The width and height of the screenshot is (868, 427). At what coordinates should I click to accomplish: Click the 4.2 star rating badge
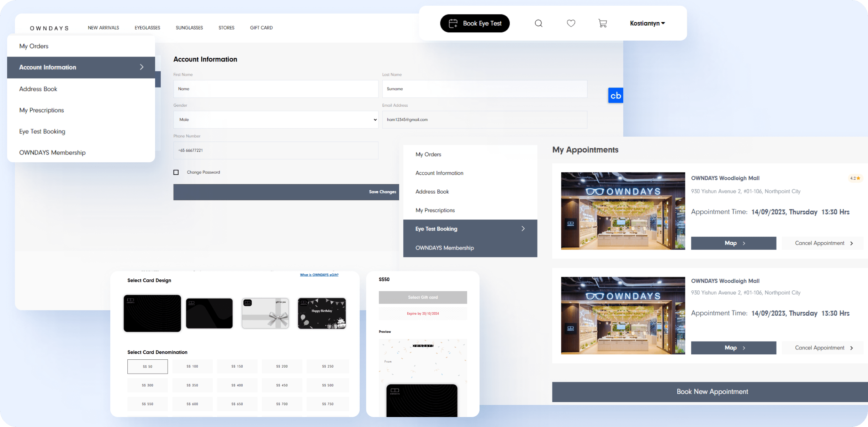pos(855,178)
